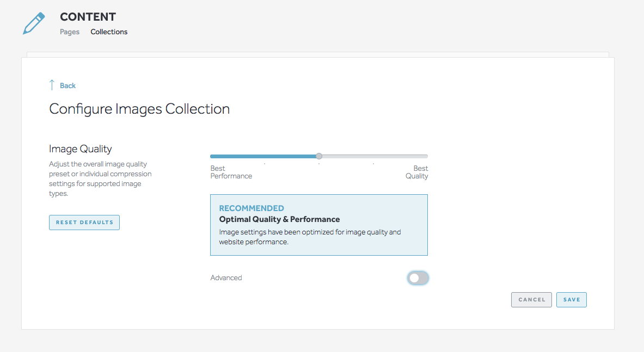Click the upward Back arrow icon
The image size is (644, 352).
[52, 85]
